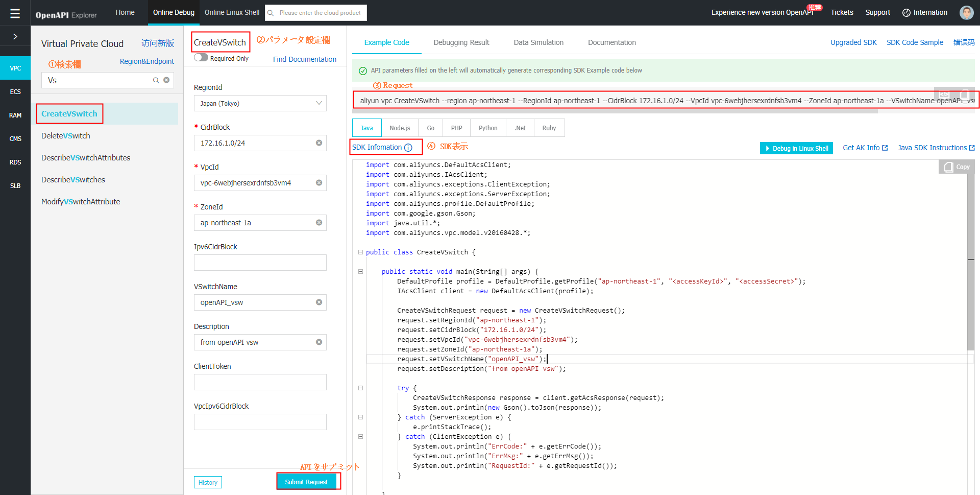
Task: Expand the sidebar with the chevron arrow
Action: point(15,36)
